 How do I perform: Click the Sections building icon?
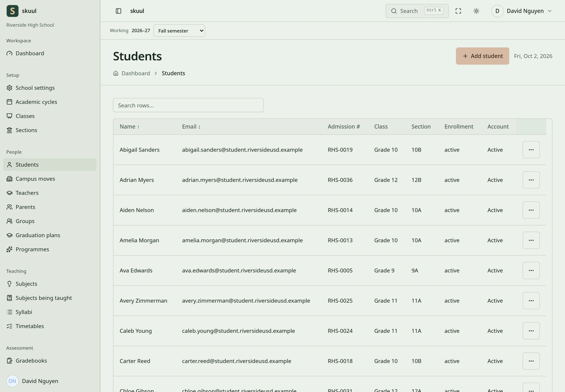(9, 130)
